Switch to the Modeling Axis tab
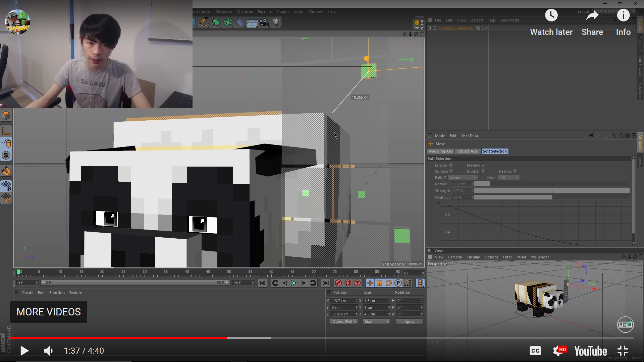This screenshot has height=362, width=644. 440,151
